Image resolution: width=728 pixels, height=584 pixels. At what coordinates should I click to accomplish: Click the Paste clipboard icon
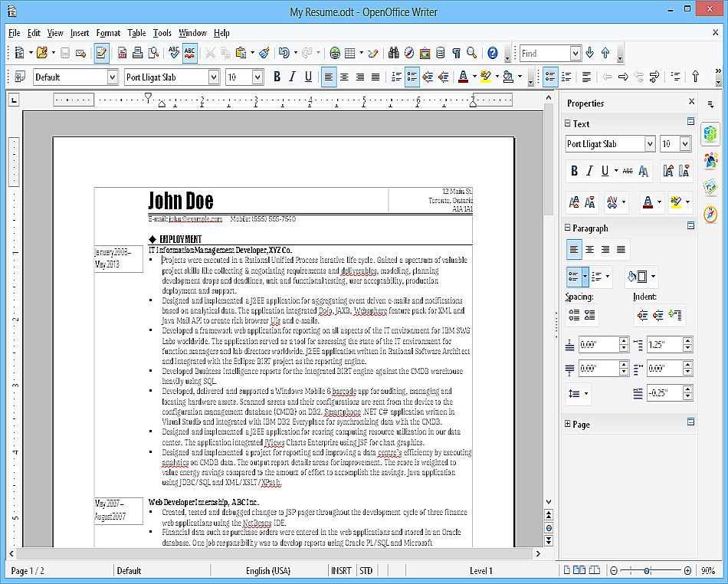click(x=241, y=53)
